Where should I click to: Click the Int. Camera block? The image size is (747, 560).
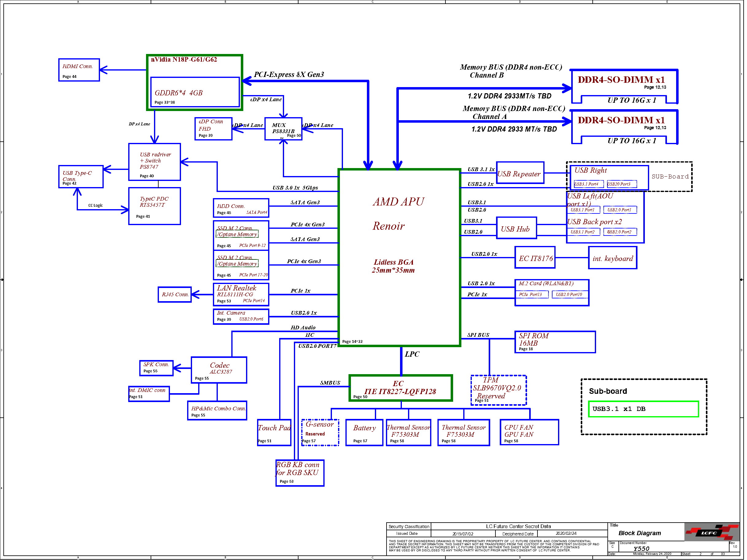click(241, 316)
